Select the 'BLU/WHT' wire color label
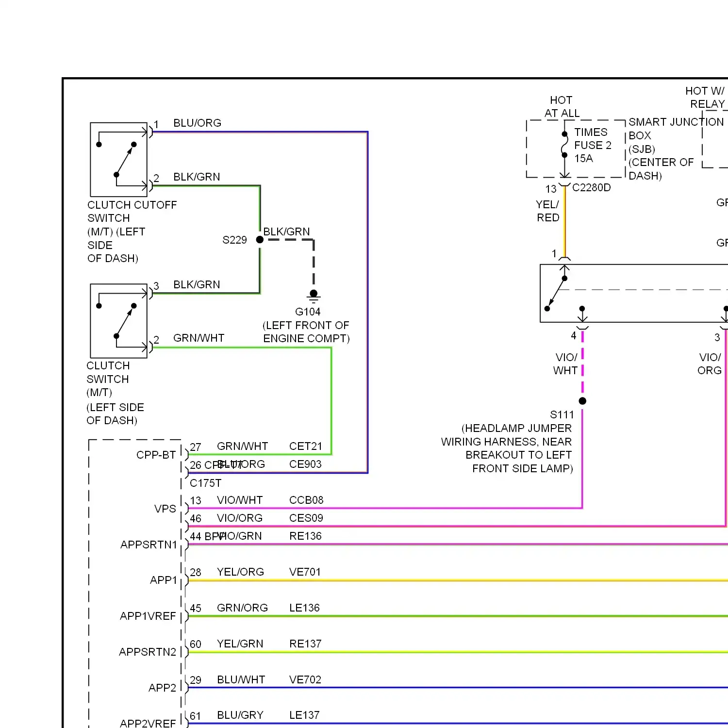 [241, 679]
